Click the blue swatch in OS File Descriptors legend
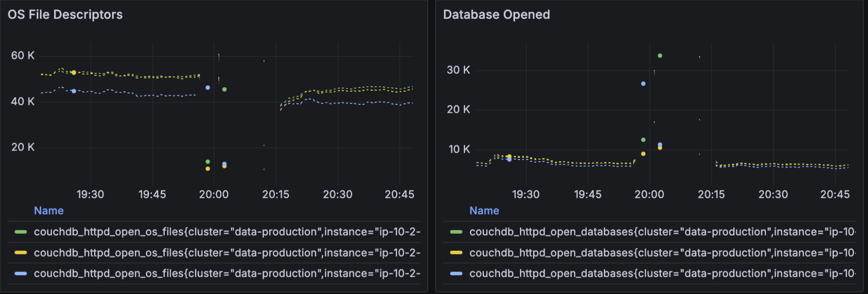Screen dimensions: 868x294 21,273
